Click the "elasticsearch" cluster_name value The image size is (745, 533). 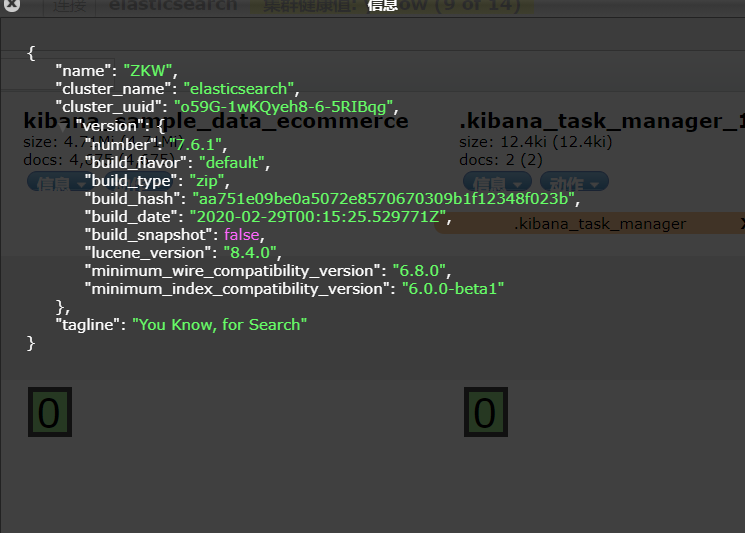(239, 89)
